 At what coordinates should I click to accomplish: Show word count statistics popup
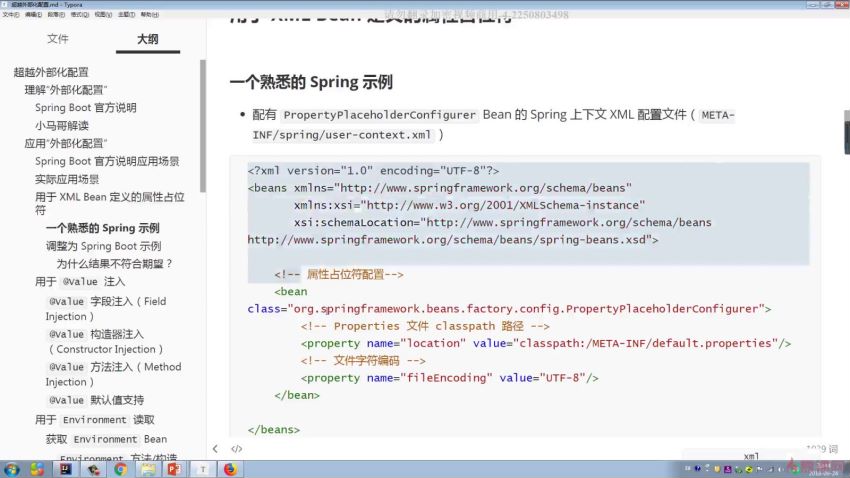coord(820,449)
